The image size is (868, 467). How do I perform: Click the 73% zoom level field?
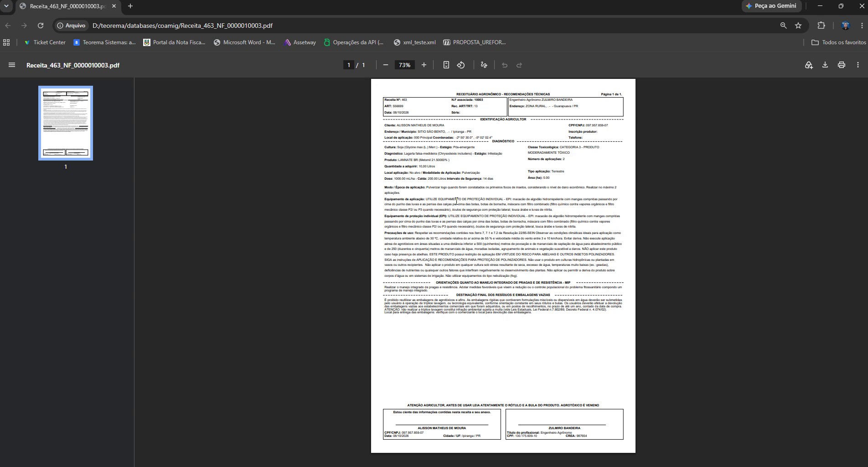pyautogui.click(x=404, y=65)
